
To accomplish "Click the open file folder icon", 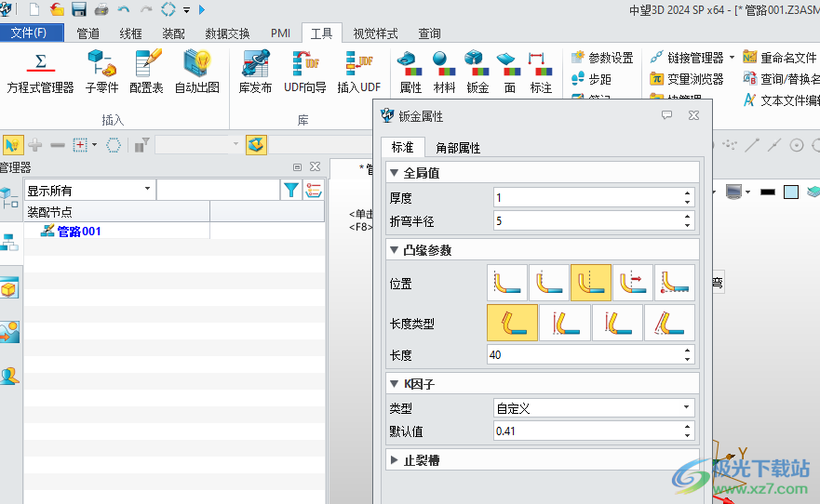I will click(57, 9).
